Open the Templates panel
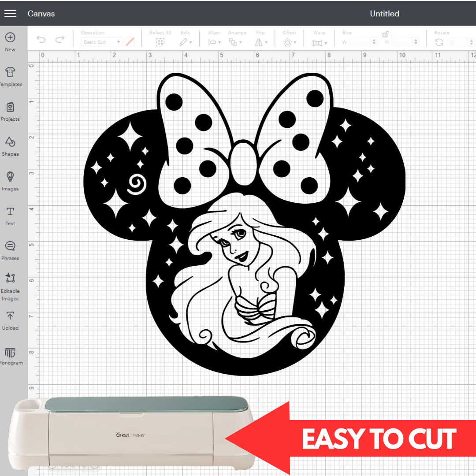Image resolution: width=476 pixels, height=476 pixels. [x=10, y=72]
